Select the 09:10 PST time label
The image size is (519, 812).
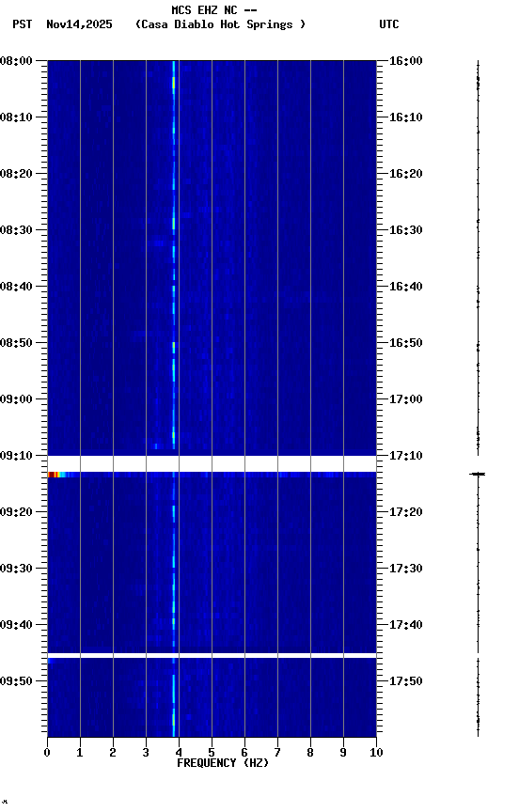[x=16, y=456]
